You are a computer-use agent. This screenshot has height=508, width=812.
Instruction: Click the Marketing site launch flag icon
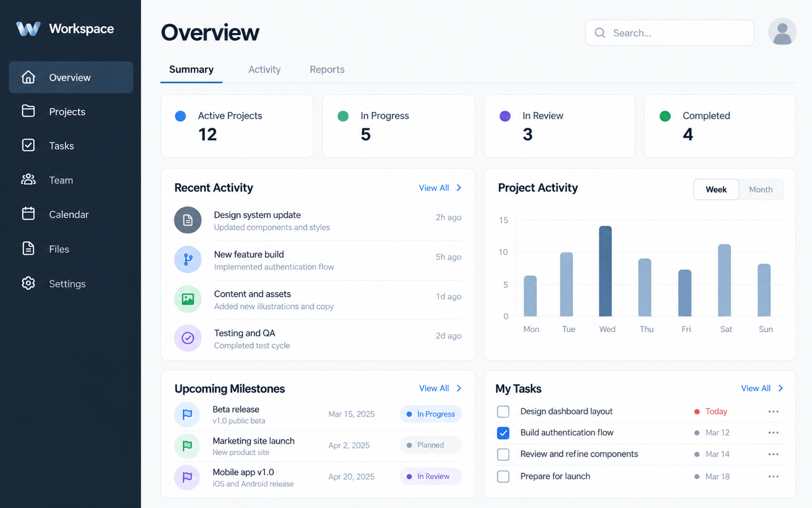pos(187,446)
